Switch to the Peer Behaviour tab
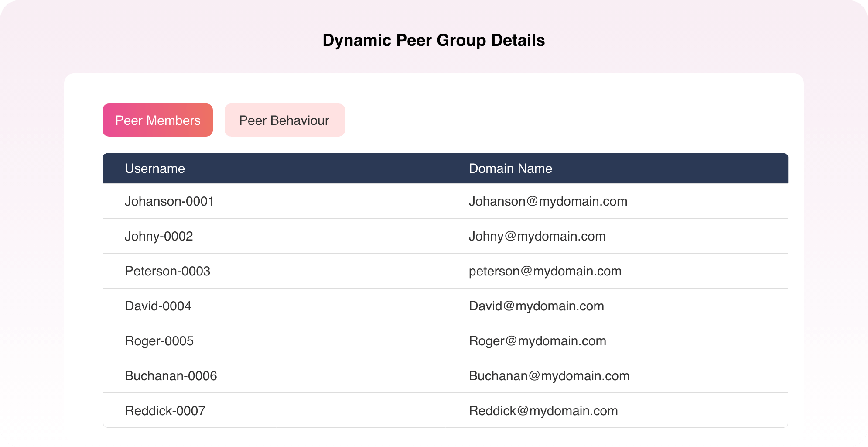 coord(284,120)
